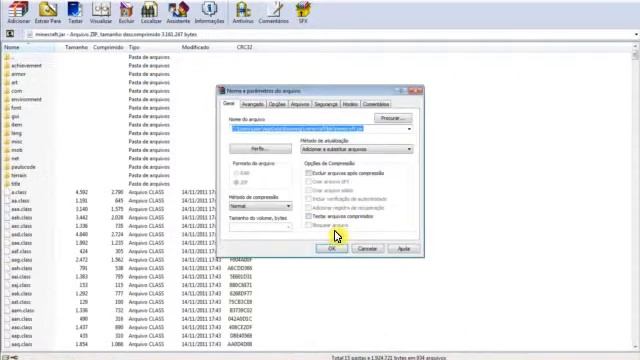The width and height of the screenshot is (640, 360).
Task: Click the armor folder icon
Action: [7, 74]
